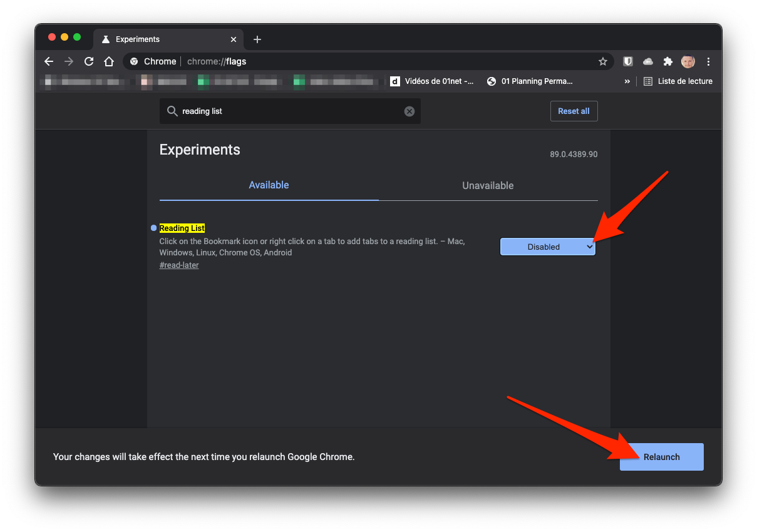Screen dimensions: 757x532
Task: Focus the flags search field
Action: [x=290, y=111]
